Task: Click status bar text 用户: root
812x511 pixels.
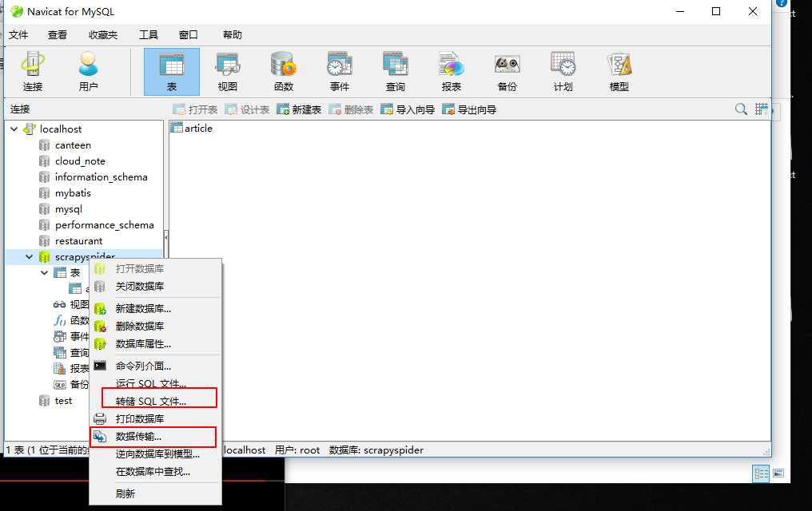Action: tap(297, 450)
